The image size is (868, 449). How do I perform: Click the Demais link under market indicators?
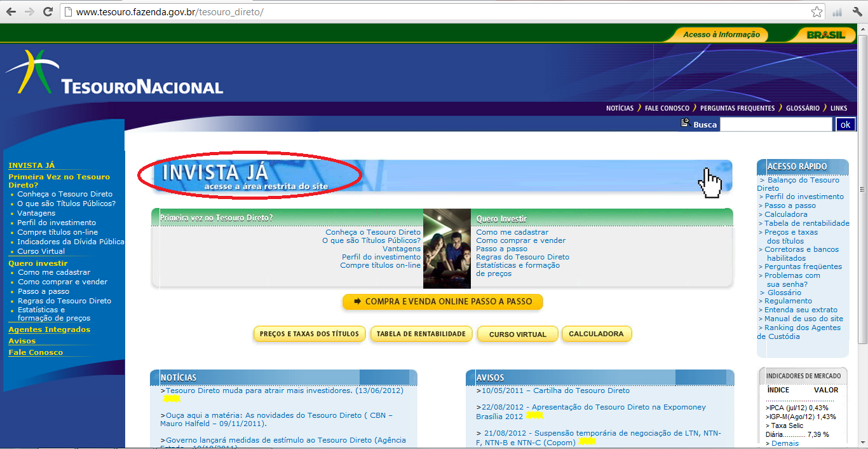pyautogui.click(x=785, y=443)
